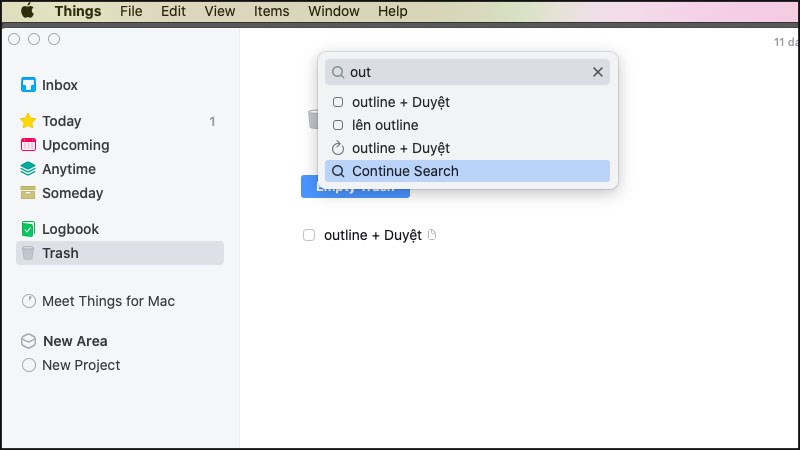Click the Inbox tray icon
The width and height of the screenshot is (800, 450).
coord(28,85)
